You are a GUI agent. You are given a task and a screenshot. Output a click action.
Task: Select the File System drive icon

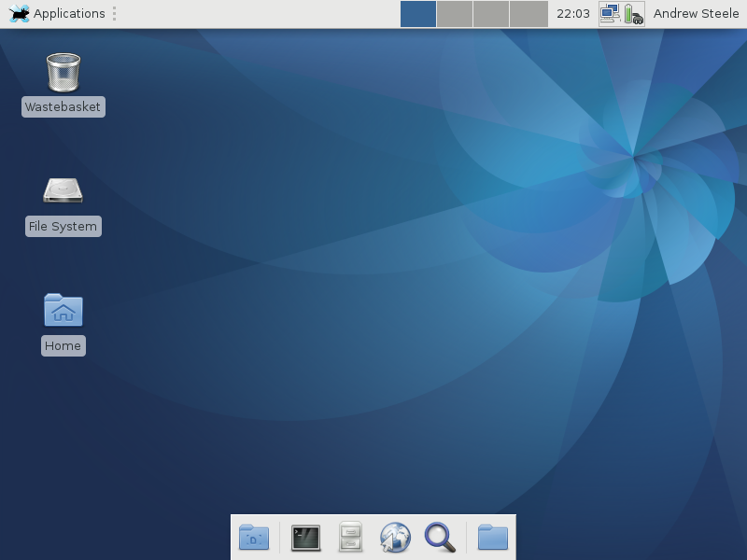pyautogui.click(x=63, y=191)
